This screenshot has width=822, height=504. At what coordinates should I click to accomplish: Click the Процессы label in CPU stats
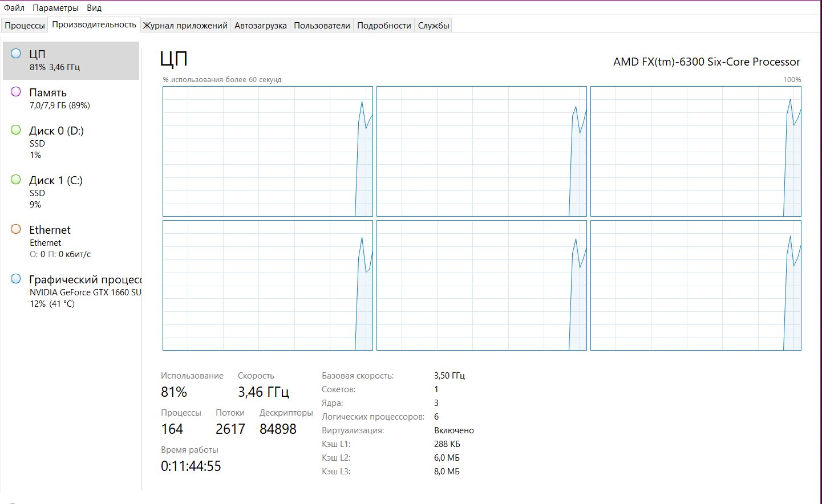tap(181, 413)
